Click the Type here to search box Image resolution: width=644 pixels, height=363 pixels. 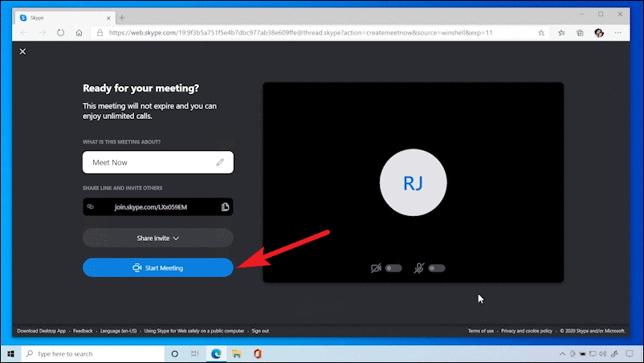click(x=93, y=354)
